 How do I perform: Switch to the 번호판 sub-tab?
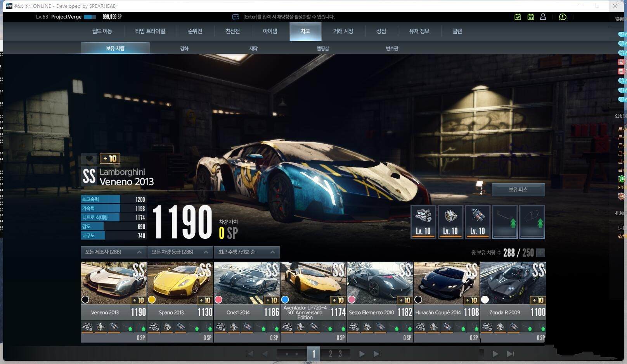point(392,48)
